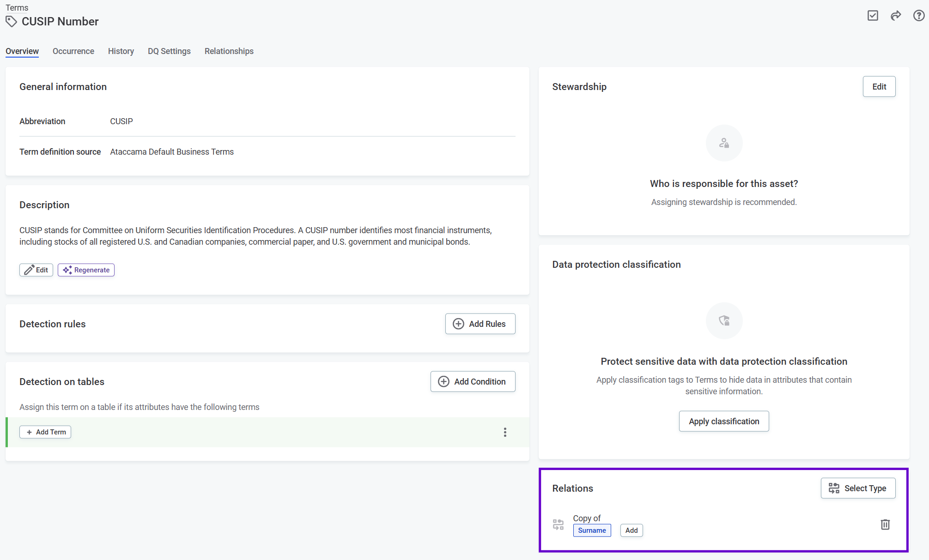This screenshot has height=560, width=929.
Task: Open the Select Type relation picker
Action: (858, 488)
